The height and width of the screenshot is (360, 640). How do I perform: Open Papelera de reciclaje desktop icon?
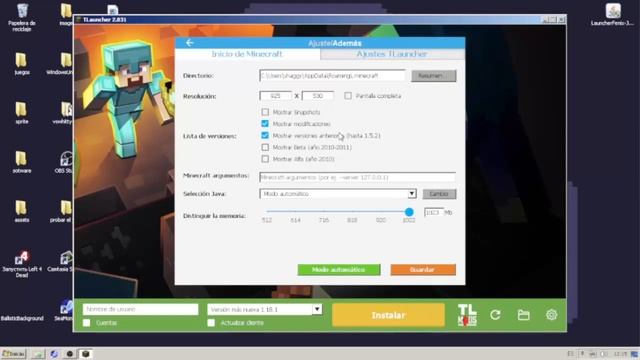(x=22, y=18)
